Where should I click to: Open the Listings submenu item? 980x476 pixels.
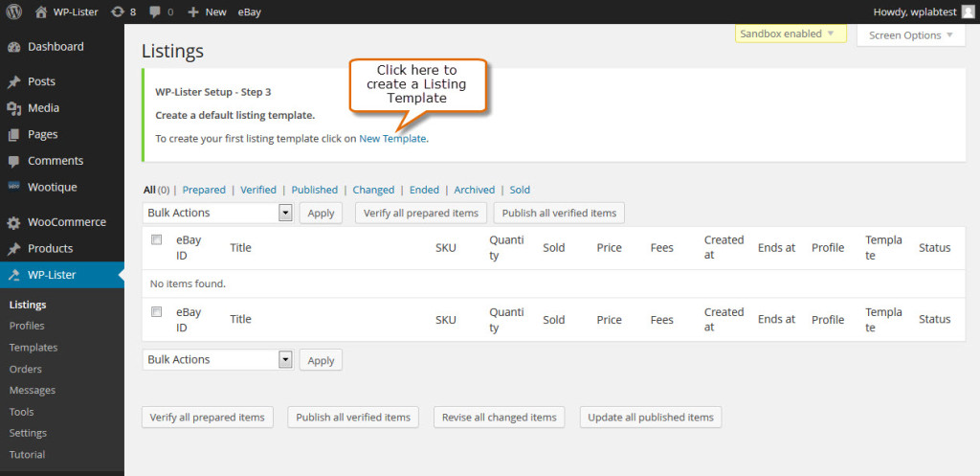pos(28,306)
